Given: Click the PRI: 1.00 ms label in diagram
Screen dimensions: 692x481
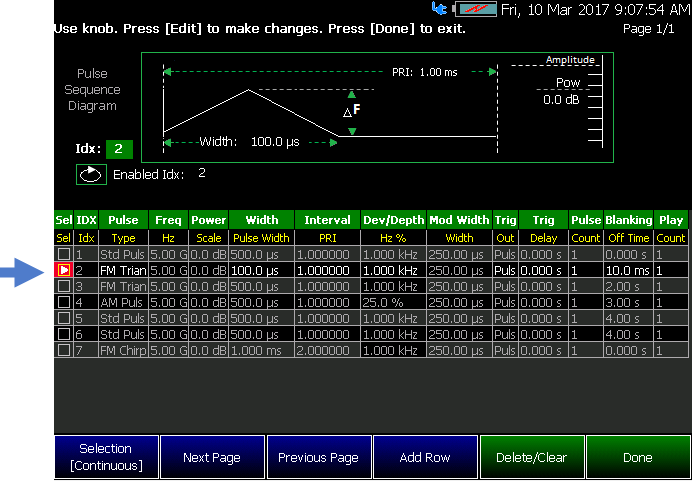Looking at the screenshot, I should click(x=425, y=72).
